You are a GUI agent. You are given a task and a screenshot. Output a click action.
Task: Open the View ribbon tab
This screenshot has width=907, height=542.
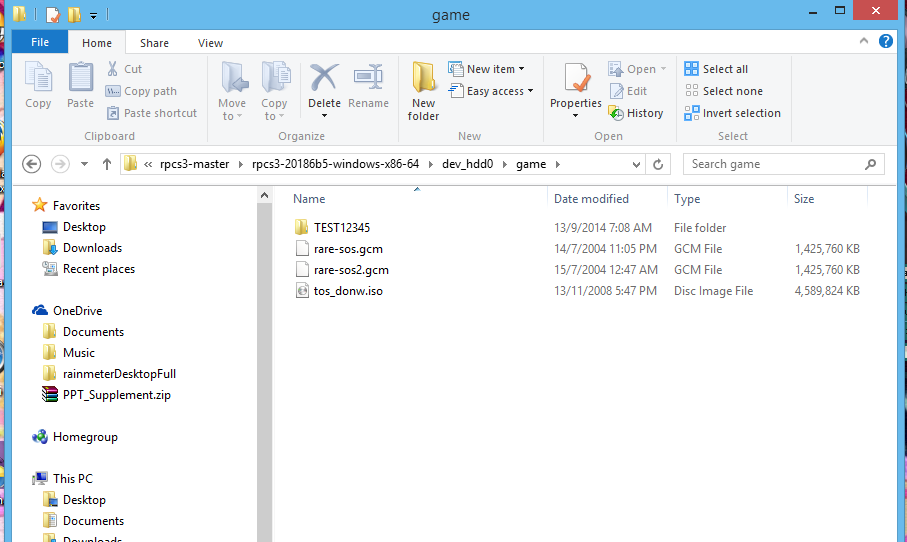click(x=210, y=43)
